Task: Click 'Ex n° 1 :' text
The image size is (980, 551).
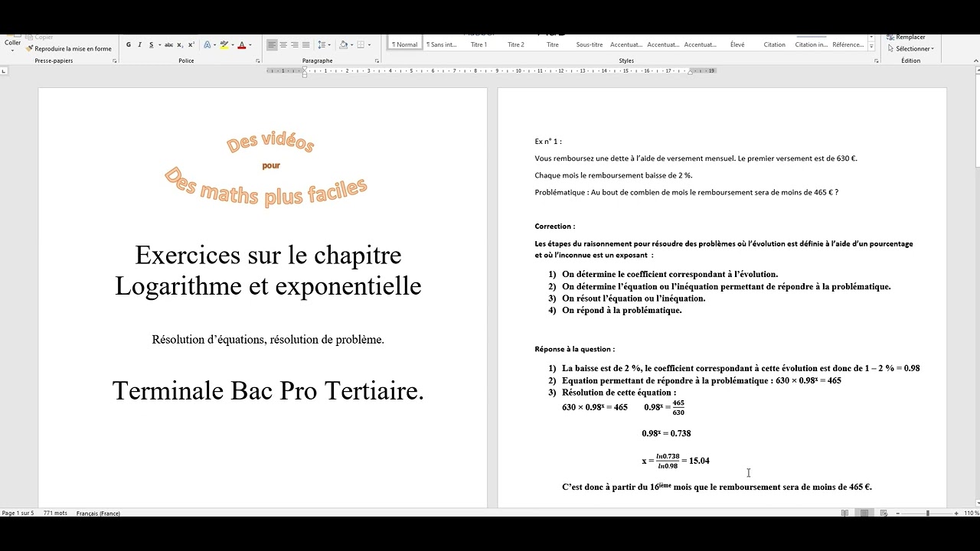Action: (548, 142)
